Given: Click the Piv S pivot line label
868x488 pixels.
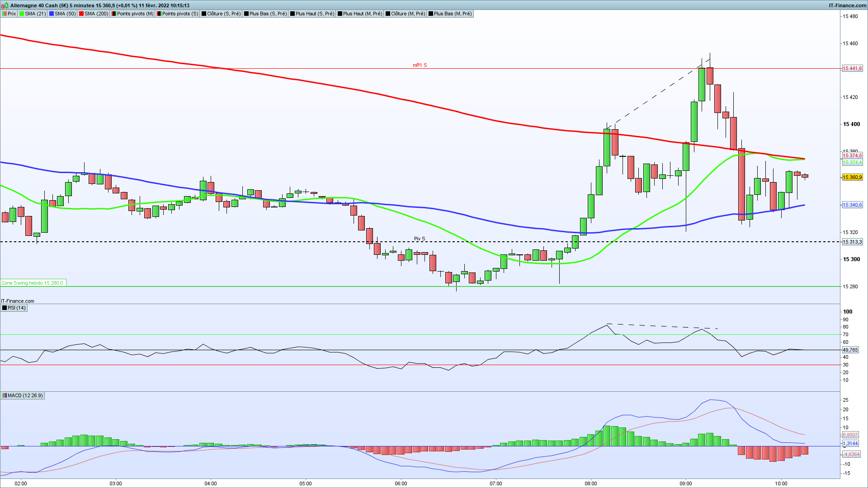Looking at the screenshot, I should click(x=420, y=239).
